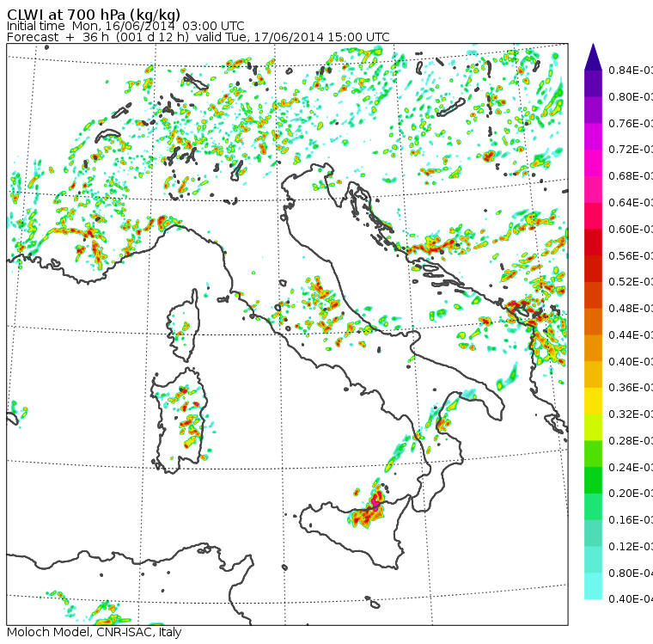Screen dimensions: 653x644
Task: Click the 'Forecast + 36 h' valid time line
Action: pos(198,37)
